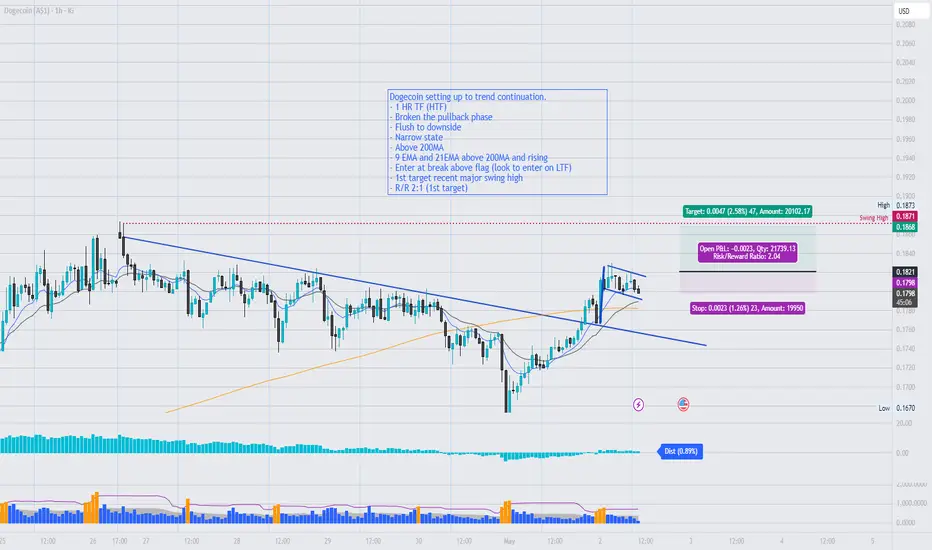Image resolution: width=932 pixels, height=550 pixels.
Task: Click the green 0.1868 price tag
Action: 906,227
